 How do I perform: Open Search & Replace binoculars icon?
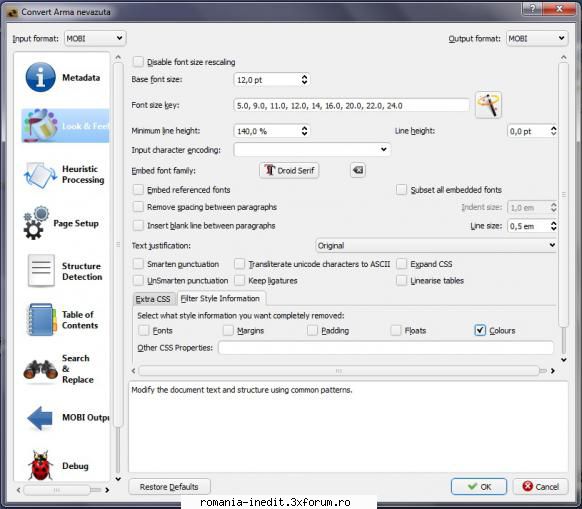pyautogui.click(x=40, y=370)
